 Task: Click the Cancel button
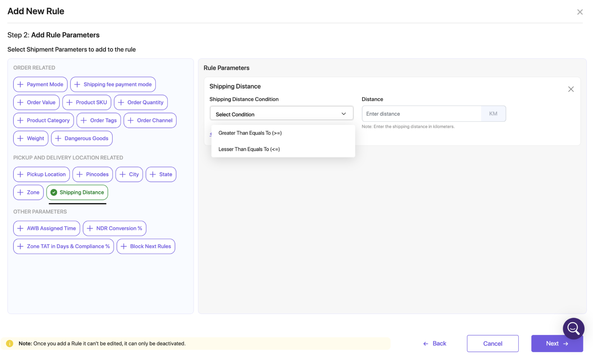click(492, 344)
